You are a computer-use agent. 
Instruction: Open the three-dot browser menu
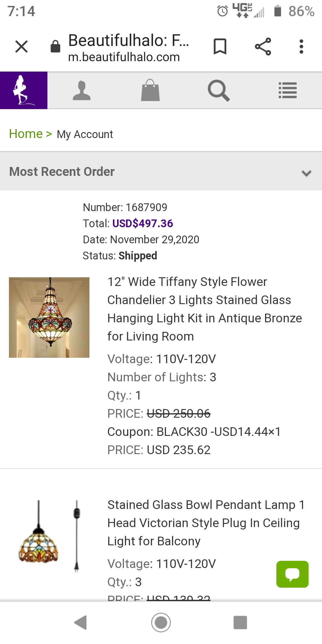(301, 47)
